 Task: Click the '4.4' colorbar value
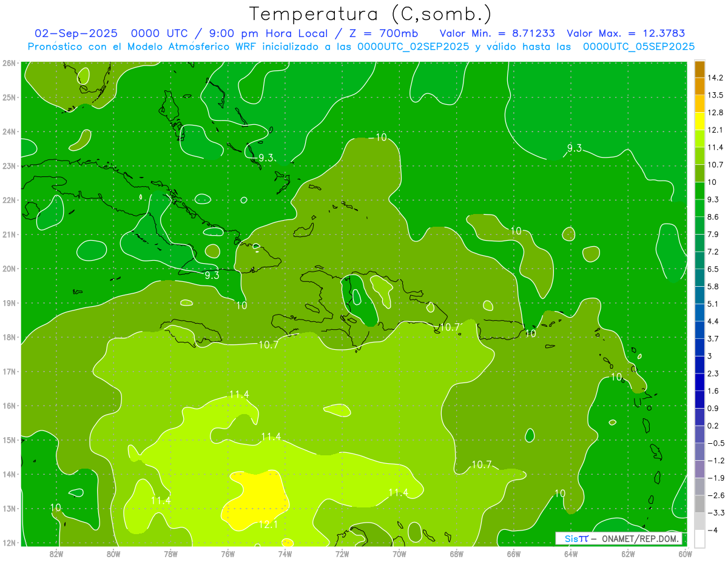click(713, 321)
